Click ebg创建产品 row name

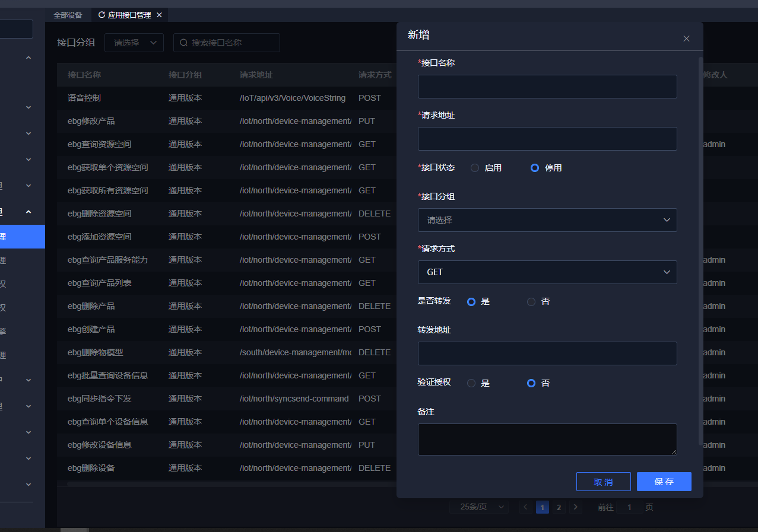coord(91,329)
